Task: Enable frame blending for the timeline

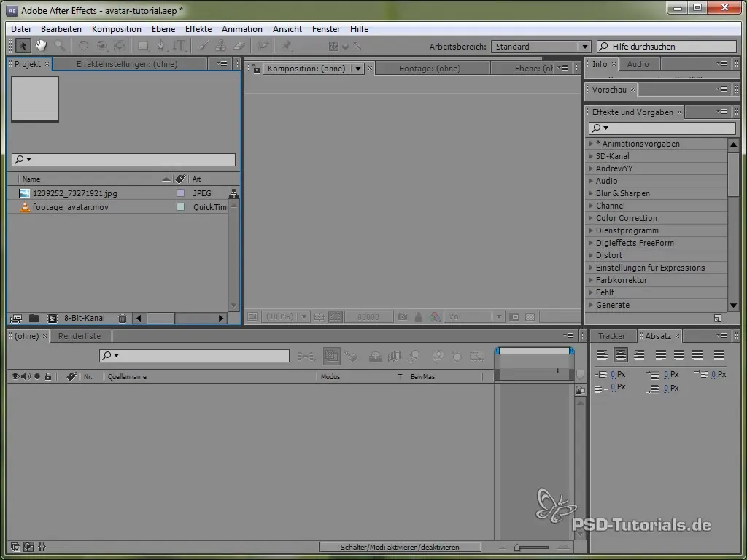Action: [x=395, y=356]
